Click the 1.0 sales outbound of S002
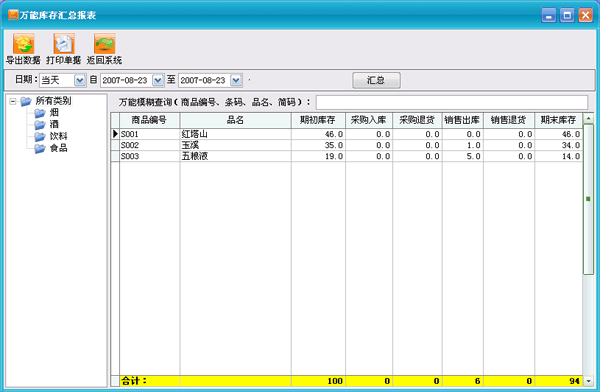 pos(463,145)
